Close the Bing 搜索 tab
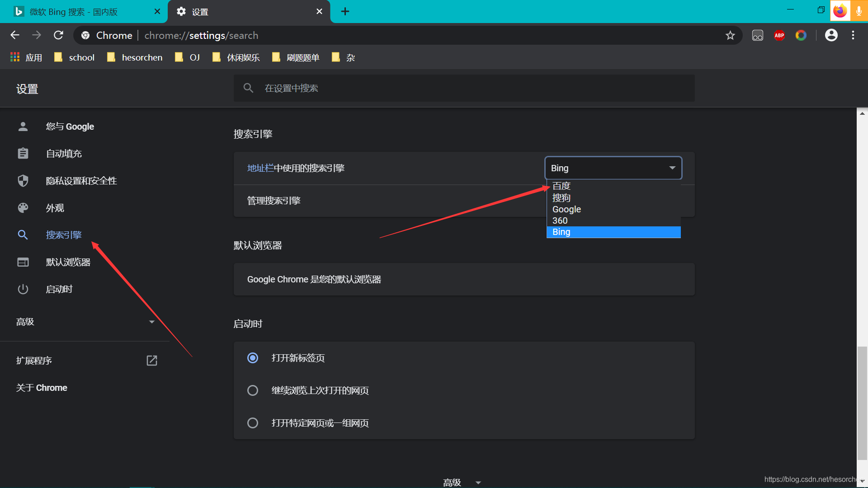868x488 pixels. (x=157, y=11)
